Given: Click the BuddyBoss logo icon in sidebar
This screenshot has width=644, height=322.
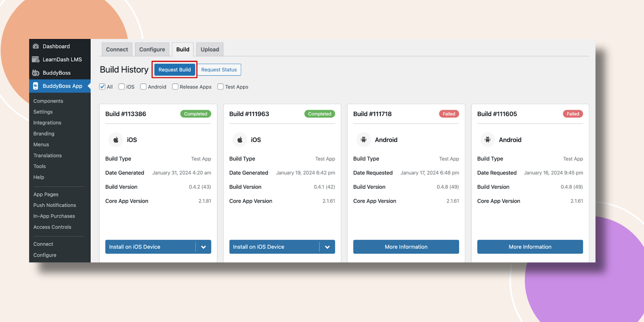Looking at the screenshot, I should click(36, 73).
